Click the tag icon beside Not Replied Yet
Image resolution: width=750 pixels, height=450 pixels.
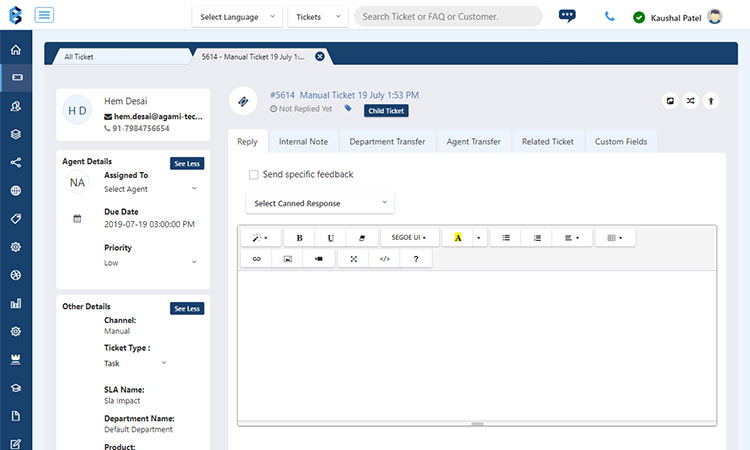pos(348,109)
